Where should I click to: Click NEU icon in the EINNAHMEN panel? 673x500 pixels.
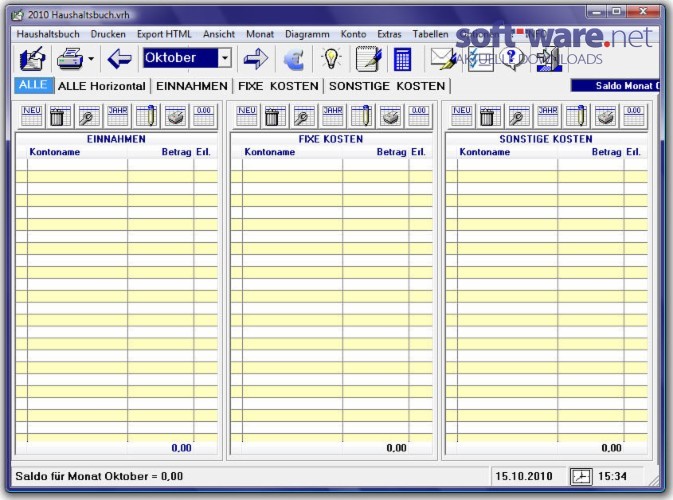32,116
